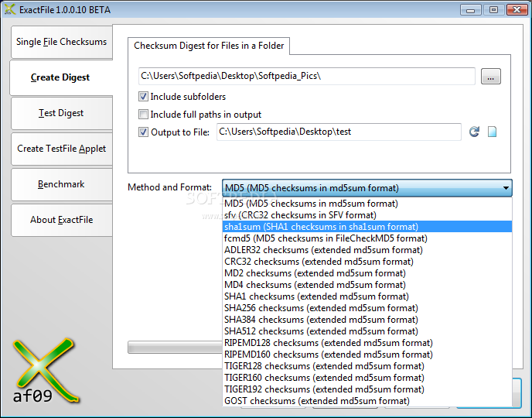
Task: Select SHA384 checksums option
Action: (x=367, y=320)
